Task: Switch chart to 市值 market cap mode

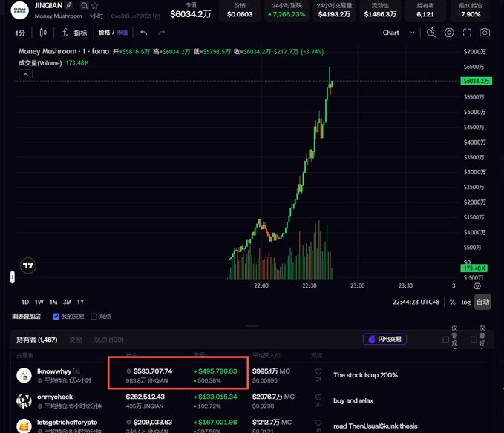Action: [122, 33]
